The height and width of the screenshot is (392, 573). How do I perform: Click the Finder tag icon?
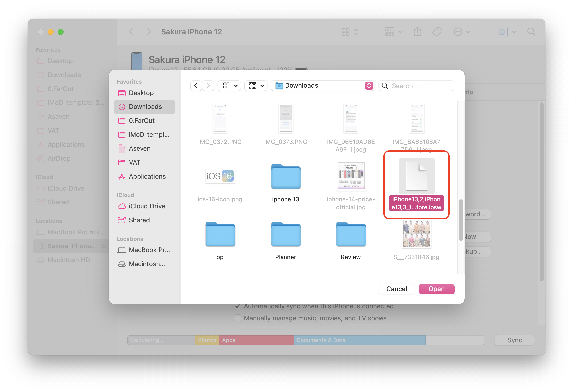point(437,32)
